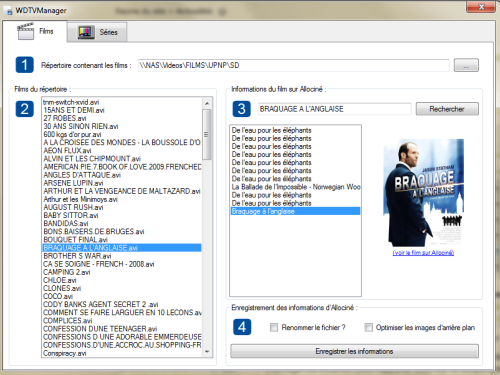This screenshot has height=375, width=500.
Task: Close the WDTVManager window
Action: pos(481,7)
